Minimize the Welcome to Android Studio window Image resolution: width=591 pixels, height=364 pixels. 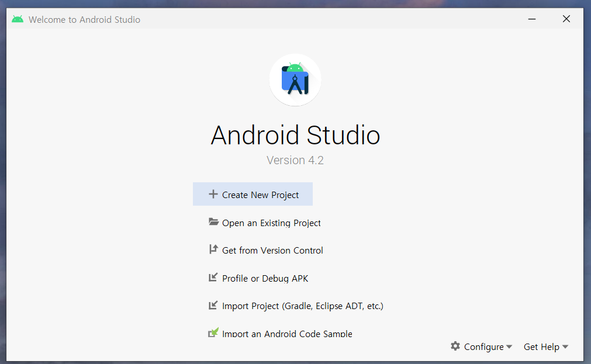532,19
